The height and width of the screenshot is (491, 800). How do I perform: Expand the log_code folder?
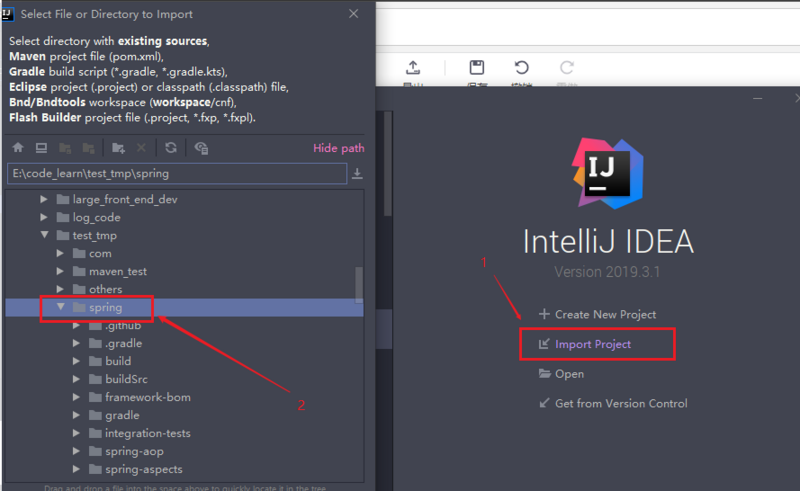pos(44,217)
